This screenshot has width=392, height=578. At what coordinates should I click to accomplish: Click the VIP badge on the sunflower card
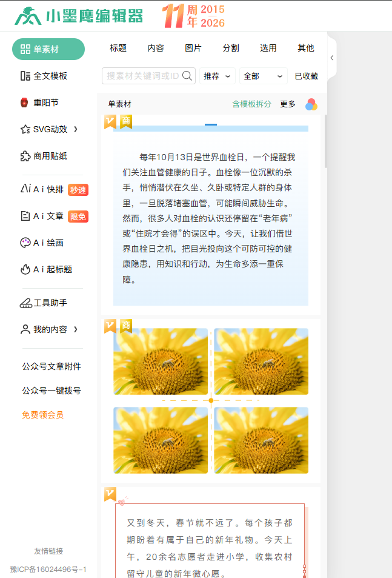[110, 326]
